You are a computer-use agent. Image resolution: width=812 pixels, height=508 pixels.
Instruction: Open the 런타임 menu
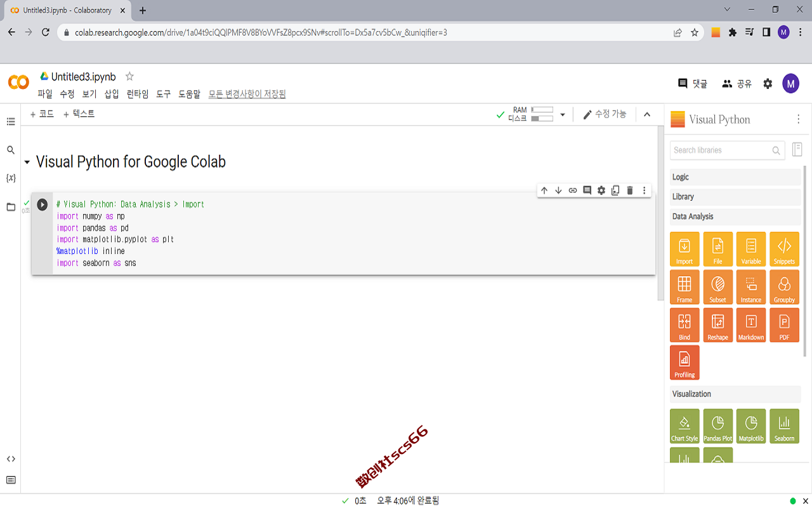pyautogui.click(x=138, y=94)
